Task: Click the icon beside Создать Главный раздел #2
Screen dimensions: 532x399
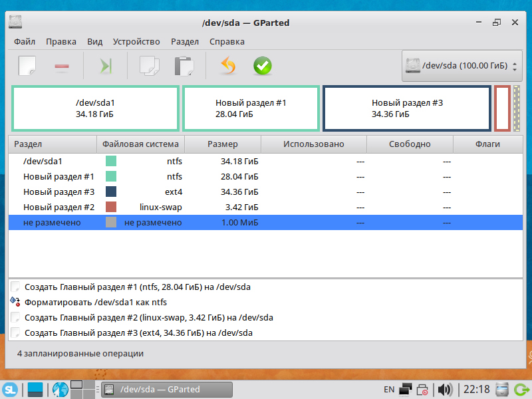Action: 15,317
